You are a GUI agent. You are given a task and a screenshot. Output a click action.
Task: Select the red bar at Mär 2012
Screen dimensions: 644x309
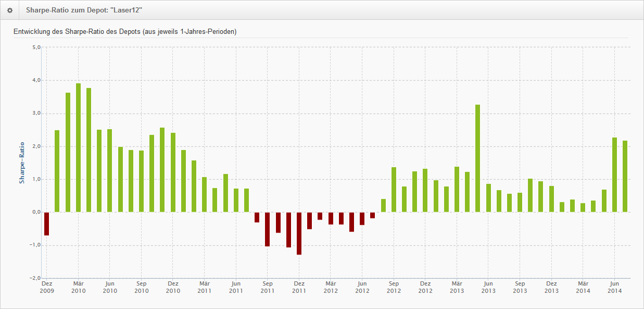coord(331,218)
